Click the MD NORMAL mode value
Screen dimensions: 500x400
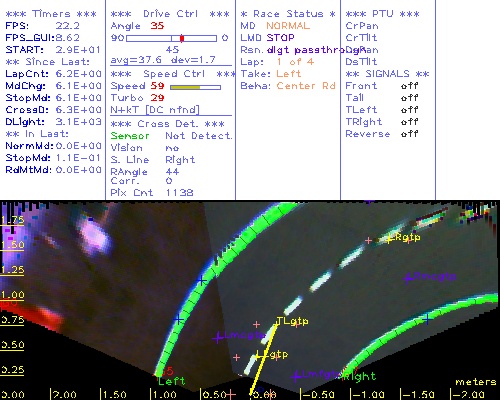(288, 26)
